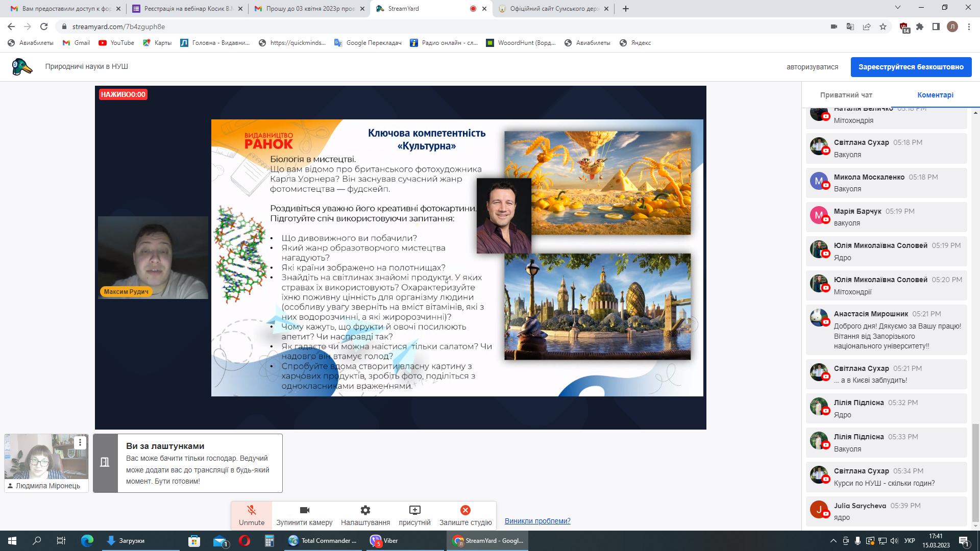Expand Chrome tab search chevron
Image resolution: width=980 pixels, height=551 pixels.
[x=898, y=8]
